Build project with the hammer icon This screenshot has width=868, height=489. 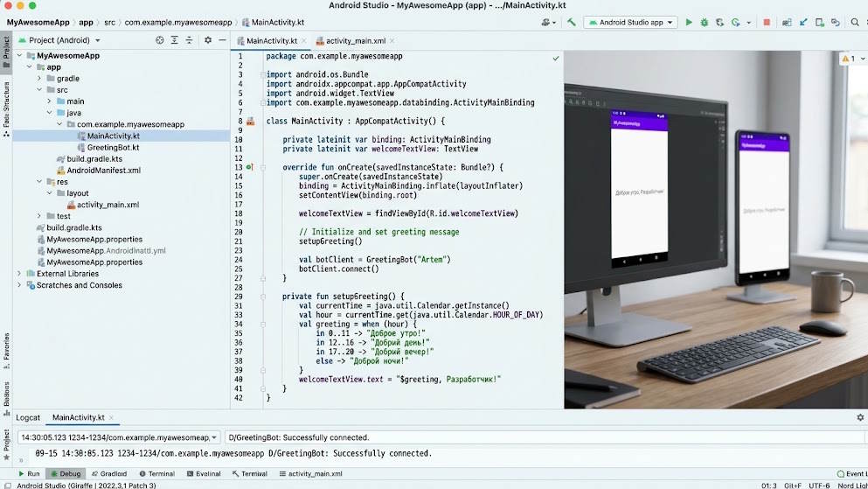tap(572, 22)
